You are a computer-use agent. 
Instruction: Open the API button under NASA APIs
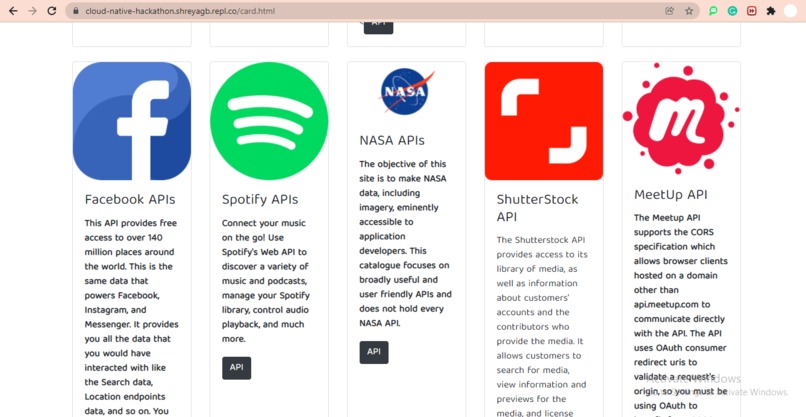(x=374, y=352)
